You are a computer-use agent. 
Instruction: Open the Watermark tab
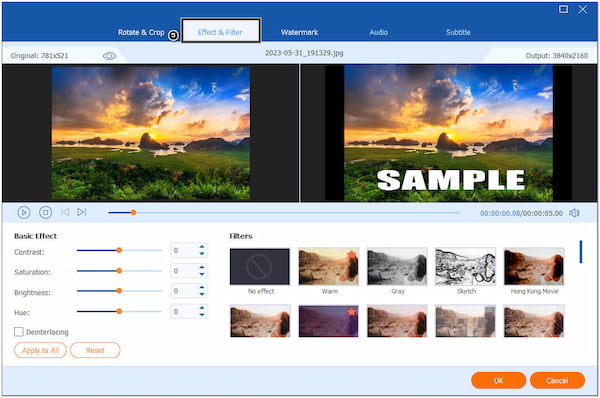click(300, 33)
